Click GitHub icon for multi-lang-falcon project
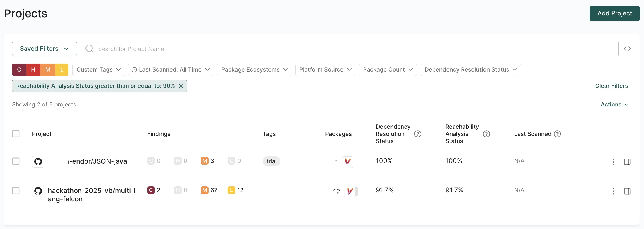This screenshot has width=644, height=229. click(38, 191)
